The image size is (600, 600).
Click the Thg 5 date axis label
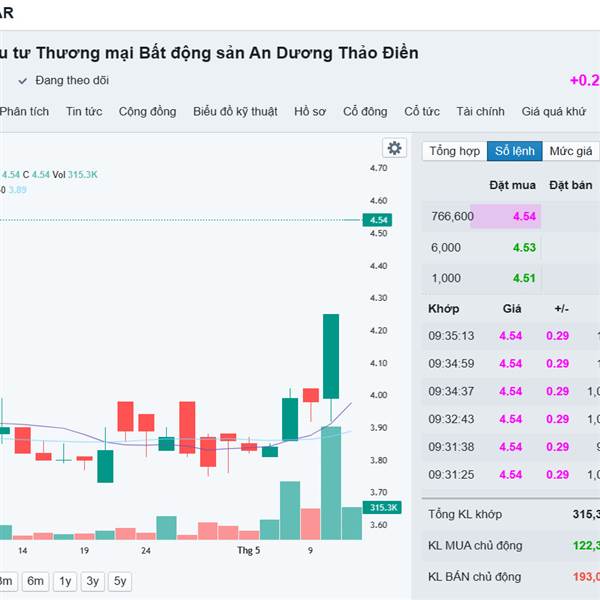[248, 550]
